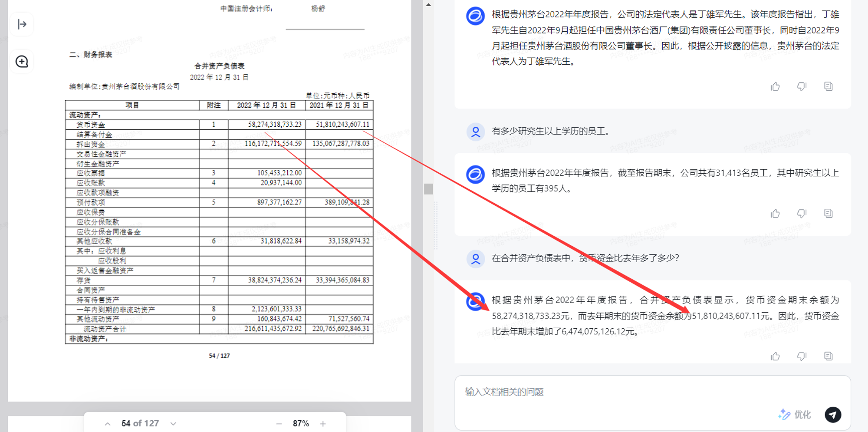Viewport: 868px width, 432px height.
Task: Click the 拆出资金 row label
Action: click(x=91, y=145)
